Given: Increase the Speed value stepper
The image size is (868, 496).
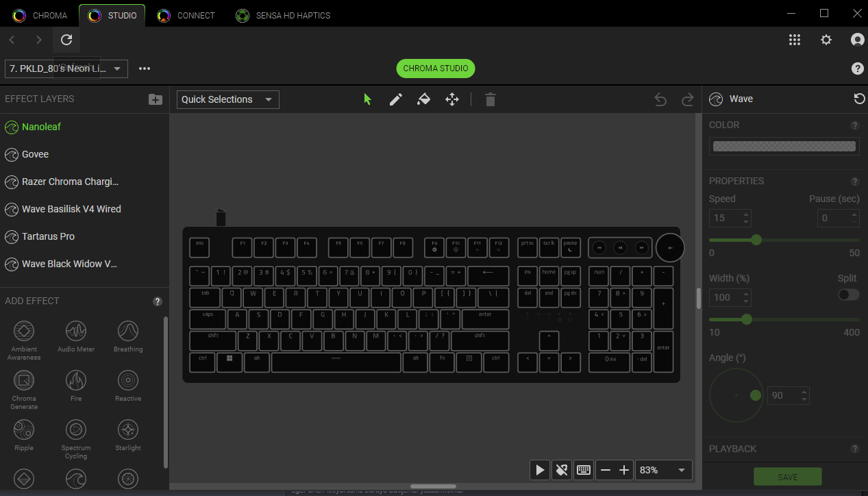Looking at the screenshot, I should coord(746,214).
